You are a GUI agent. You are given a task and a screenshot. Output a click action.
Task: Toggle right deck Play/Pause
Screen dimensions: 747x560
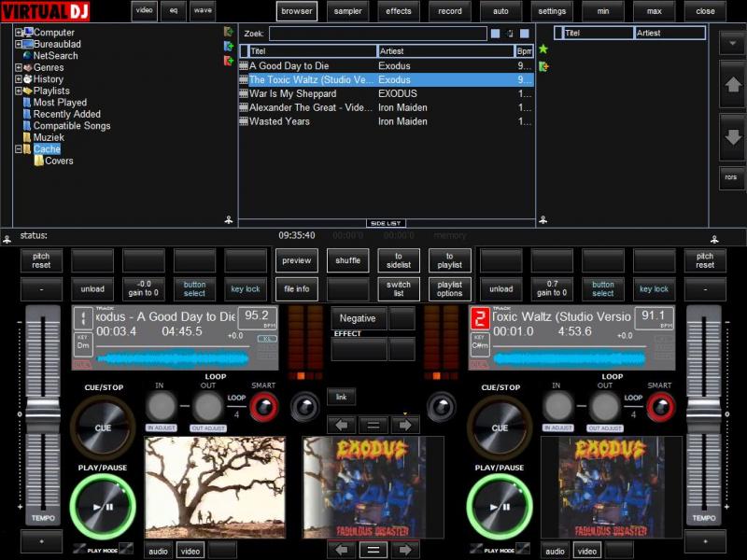pos(500,507)
